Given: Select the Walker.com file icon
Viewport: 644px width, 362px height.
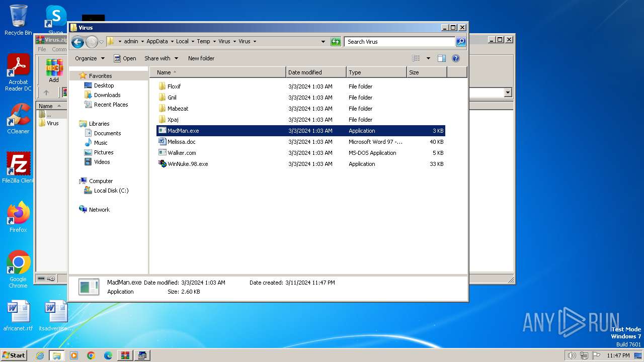Looking at the screenshot, I should tap(162, 153).
